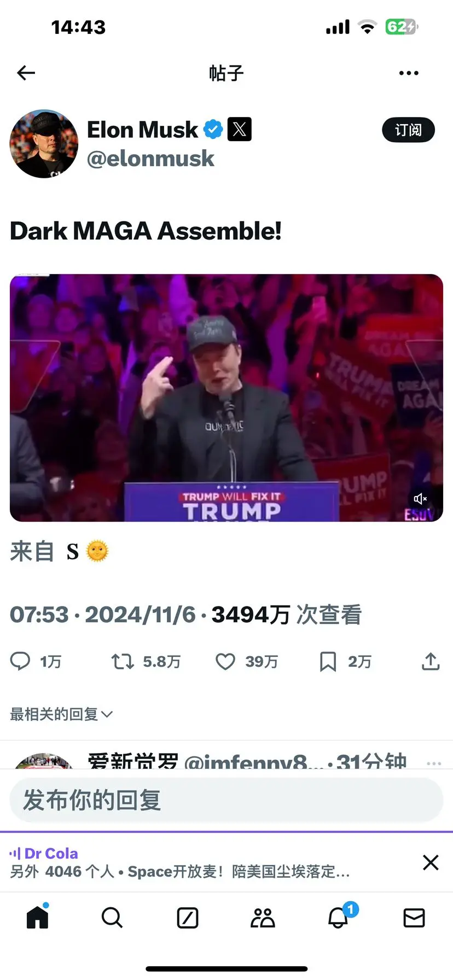This screenshot has height=980, width=453.
Task: Go back using the left arrow
Action: 26,73
